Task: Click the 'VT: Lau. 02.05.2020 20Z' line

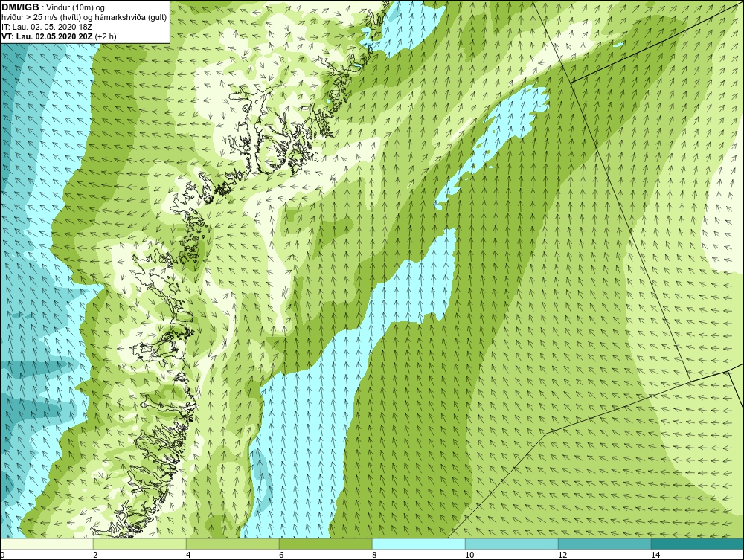Action: 47,36
